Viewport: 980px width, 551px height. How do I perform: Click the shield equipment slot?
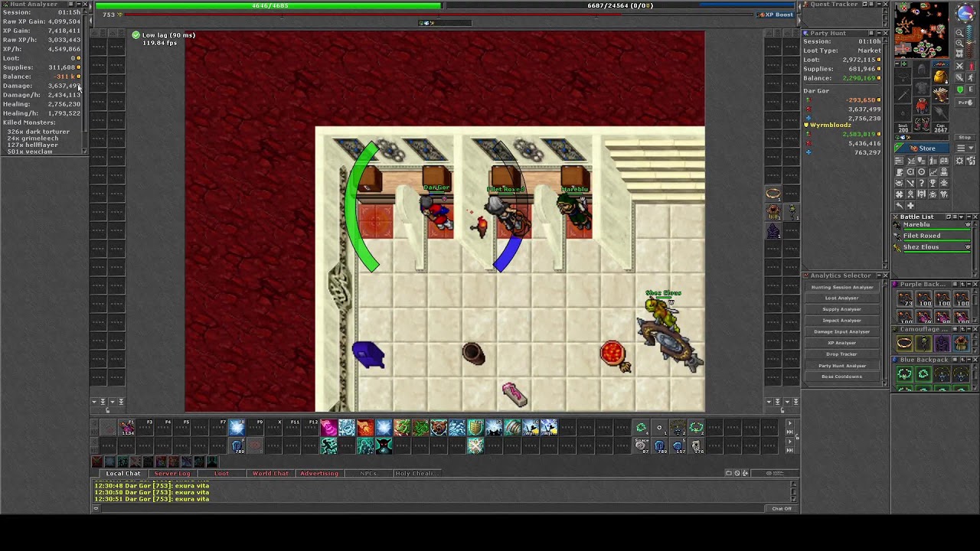(941, 95)
